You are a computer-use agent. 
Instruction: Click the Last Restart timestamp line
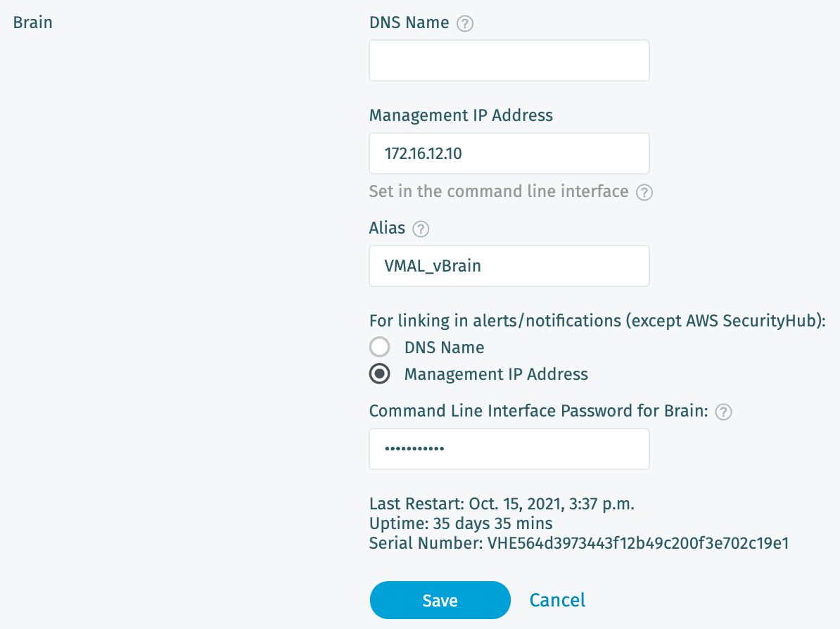tap(501, 504)
